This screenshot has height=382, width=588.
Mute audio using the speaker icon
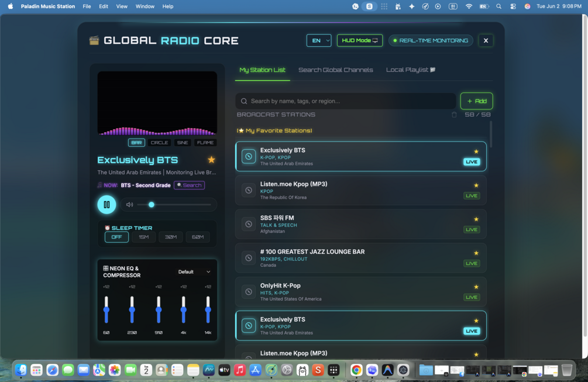coord(129,205)
